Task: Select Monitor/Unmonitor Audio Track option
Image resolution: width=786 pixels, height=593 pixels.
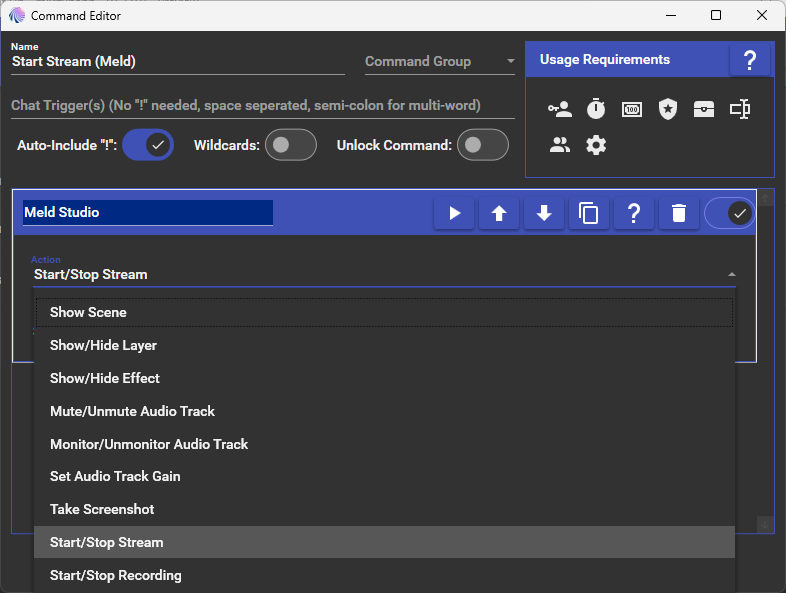Action: coord(384,444)
